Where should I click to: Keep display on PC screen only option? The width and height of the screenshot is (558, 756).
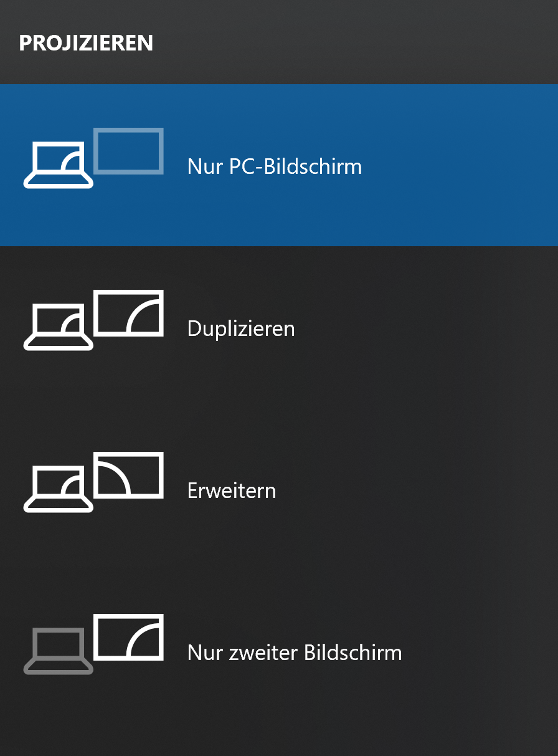pyautogui.click(x=279, y=165)
